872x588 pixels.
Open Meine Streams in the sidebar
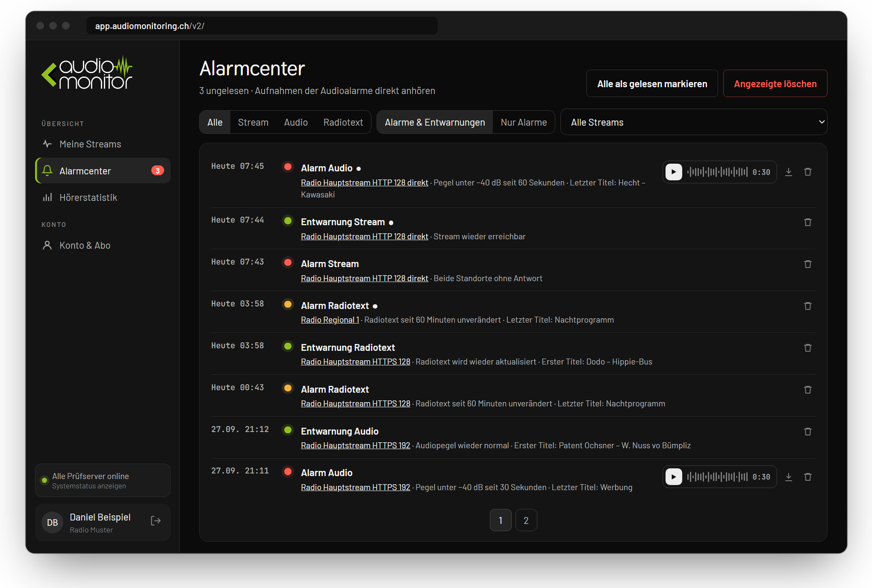click(x=103, y=144)
